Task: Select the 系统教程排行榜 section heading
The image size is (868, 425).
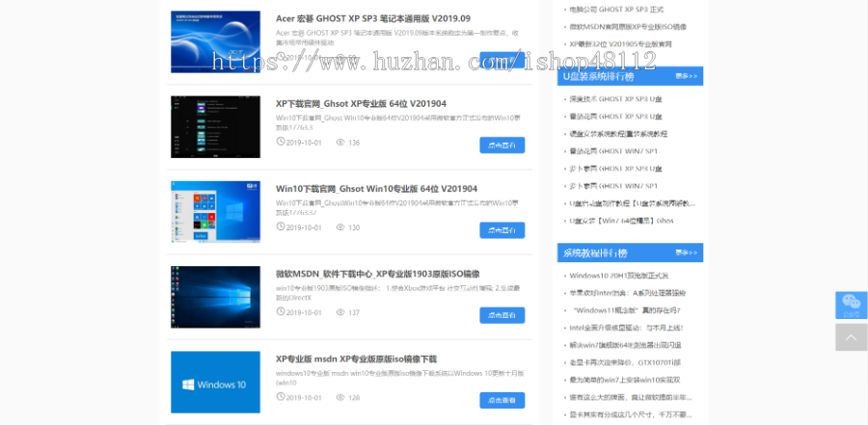Action: (x=595, y=252)
